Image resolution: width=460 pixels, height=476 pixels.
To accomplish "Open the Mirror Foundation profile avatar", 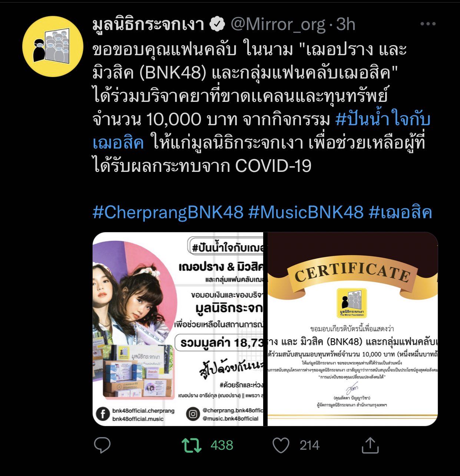I will click(x=52, y=46).
